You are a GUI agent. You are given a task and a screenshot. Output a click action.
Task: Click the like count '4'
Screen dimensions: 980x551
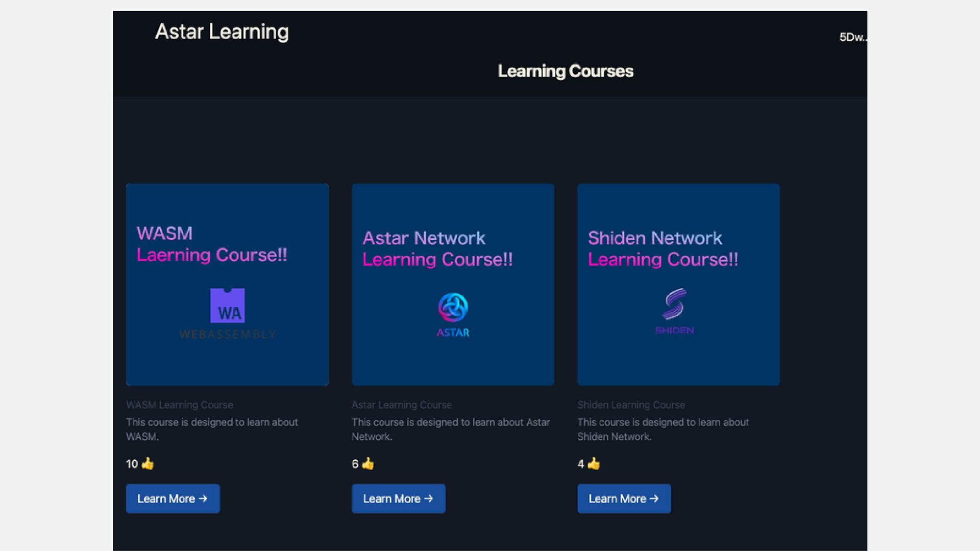(x=581, y=464)
